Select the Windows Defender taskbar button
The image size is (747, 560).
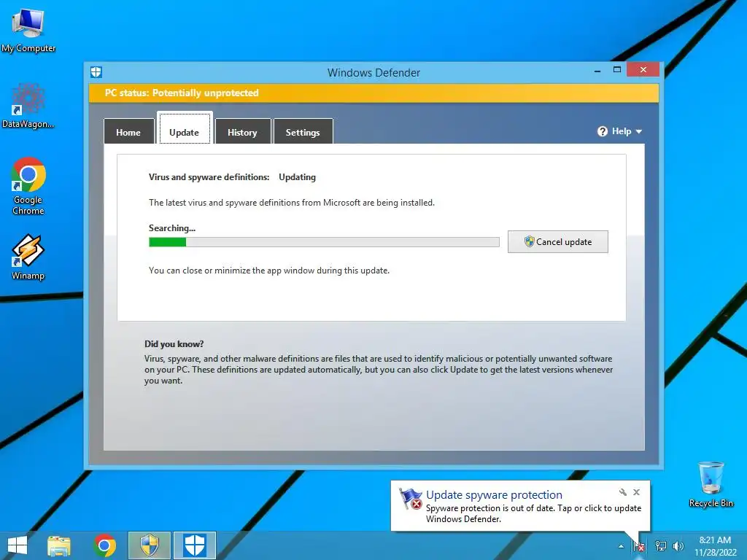tap(194, 545)
